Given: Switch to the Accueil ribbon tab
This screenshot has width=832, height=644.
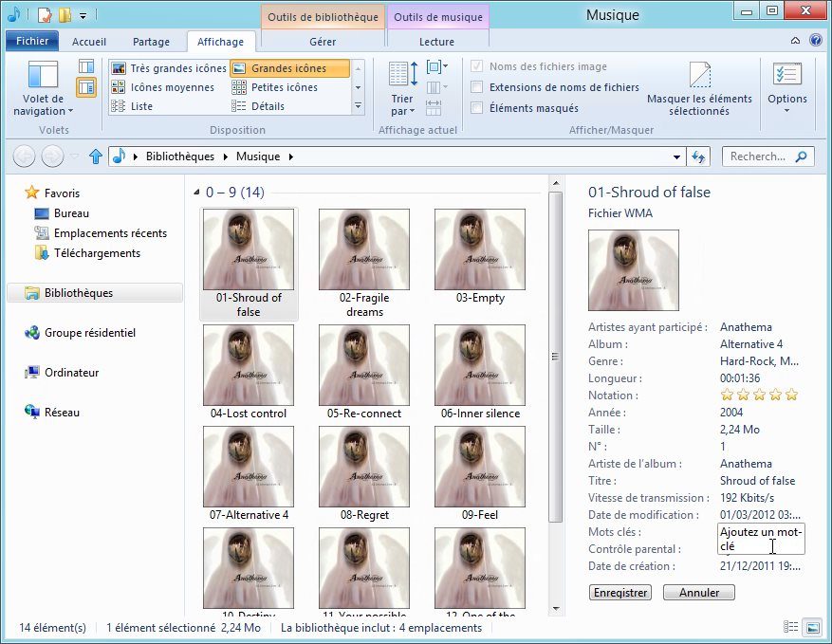Looking at the screenshot, I should 89,42.
